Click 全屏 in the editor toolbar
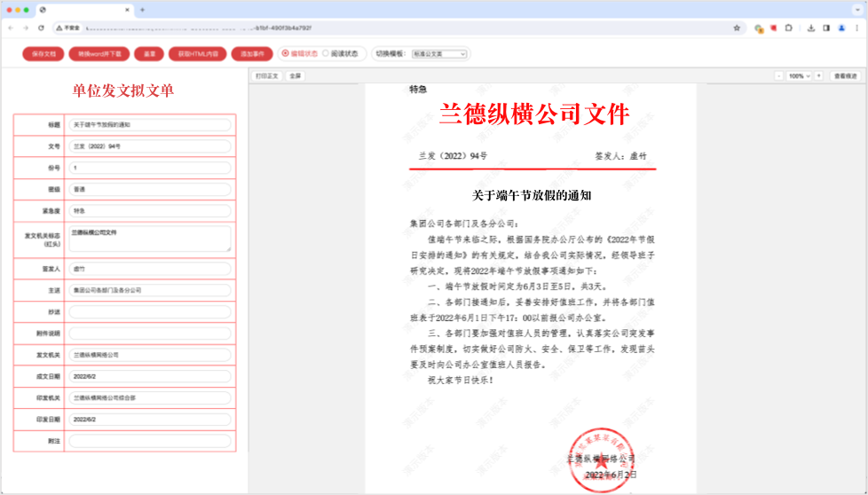 295,76
